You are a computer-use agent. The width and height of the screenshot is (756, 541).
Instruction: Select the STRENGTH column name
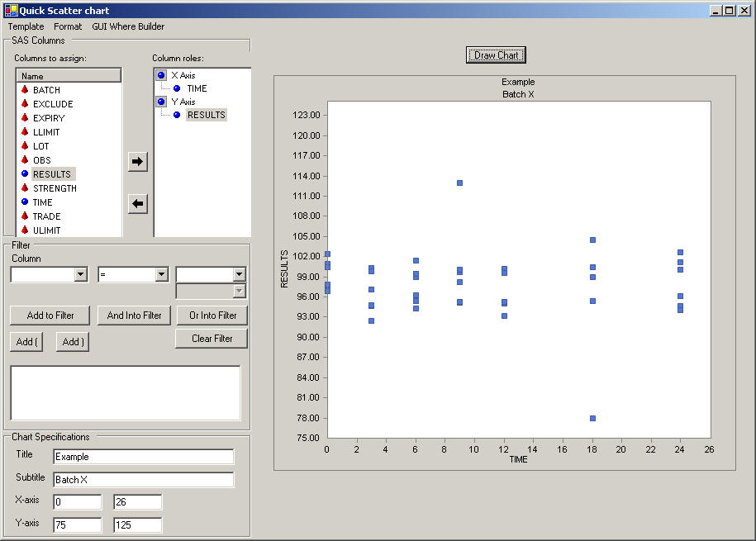pos(55,188)
